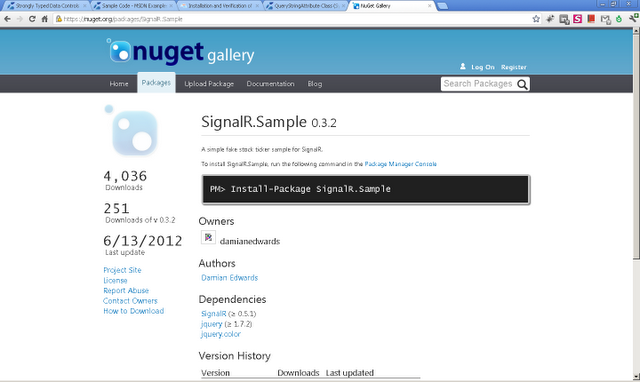Open the Package Manager Console link
This screenshot has height=382, width=640.
click(x=400, y=164)
